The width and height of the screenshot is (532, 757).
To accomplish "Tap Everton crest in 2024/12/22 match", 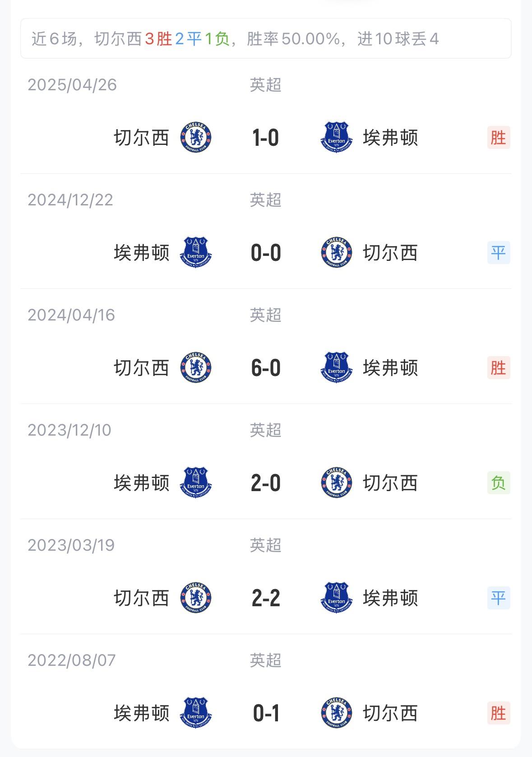I will coord(196,252).
